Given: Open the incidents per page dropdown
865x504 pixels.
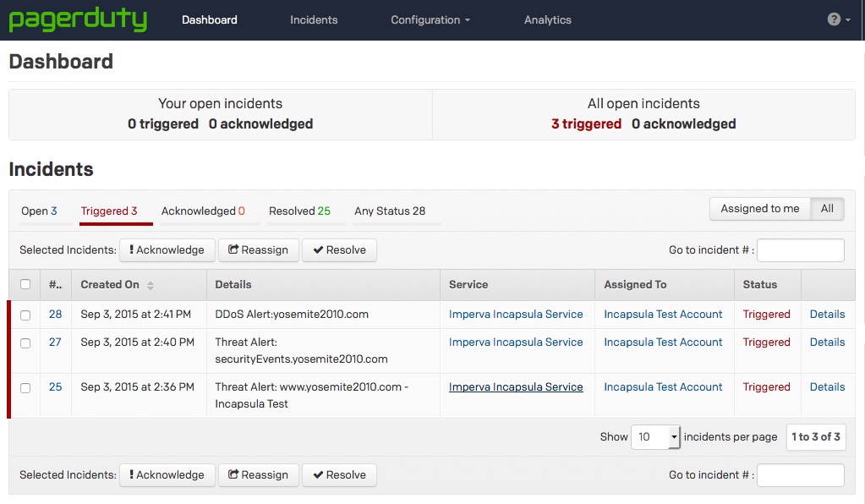Looking at the screenshot, I should [x=655, y=436].
